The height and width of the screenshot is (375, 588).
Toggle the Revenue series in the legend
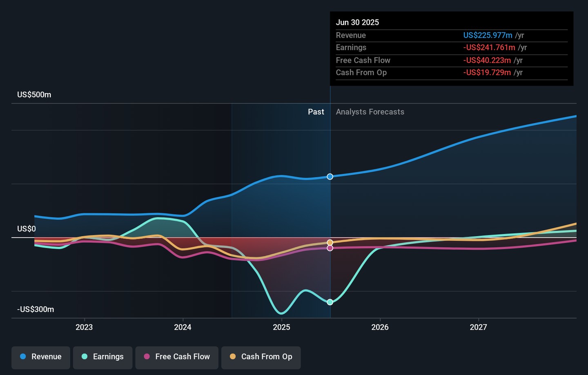41,357
